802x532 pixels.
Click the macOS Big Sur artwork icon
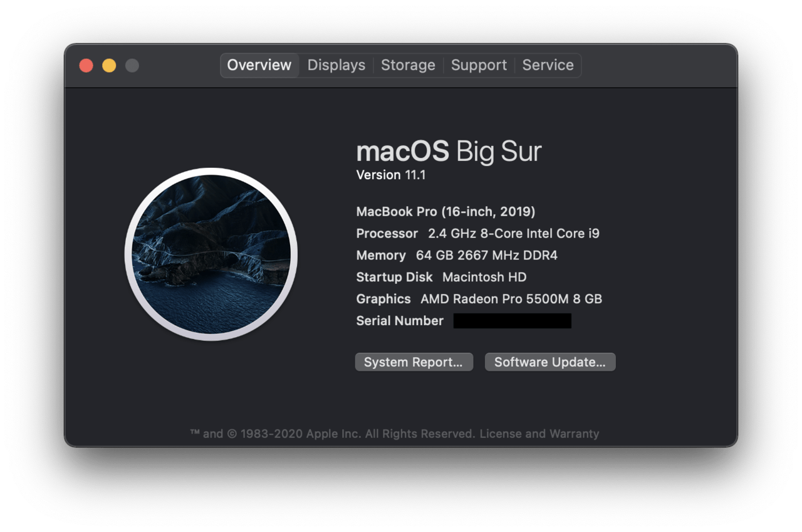coord(212,254)
